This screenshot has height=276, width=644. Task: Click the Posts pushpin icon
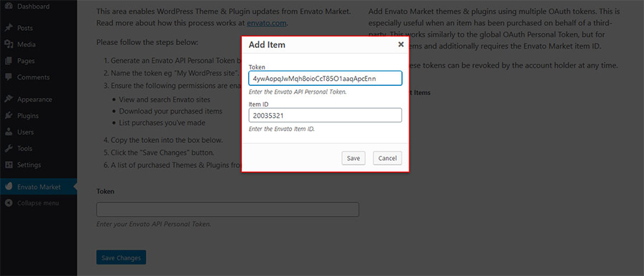tap(8, 28)
